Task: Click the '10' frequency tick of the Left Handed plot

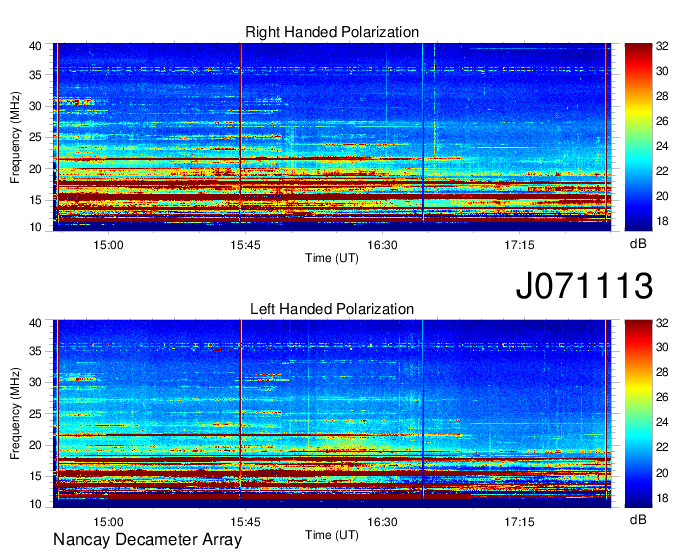Action: pos(36,504)
